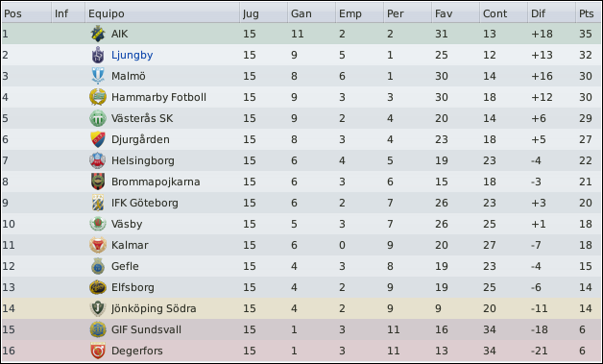
Task: Open the GIF Sundsvall team name
Action: click(146, 329)
